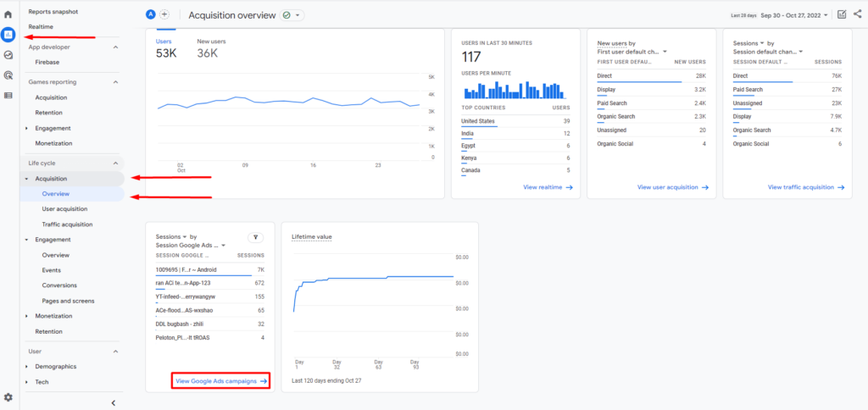Click the plus add comparison icon
868x410 pixels.
[164, 15]
